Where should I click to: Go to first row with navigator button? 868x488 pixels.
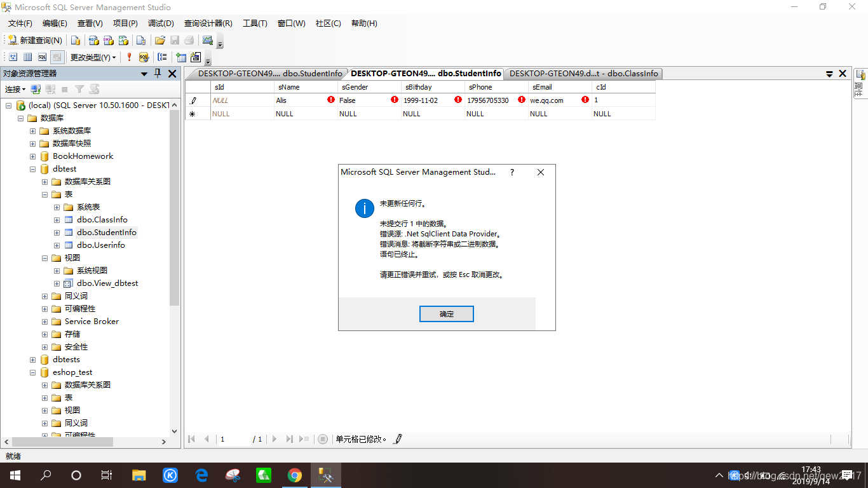pyautogui.click(x=192, y=439)
